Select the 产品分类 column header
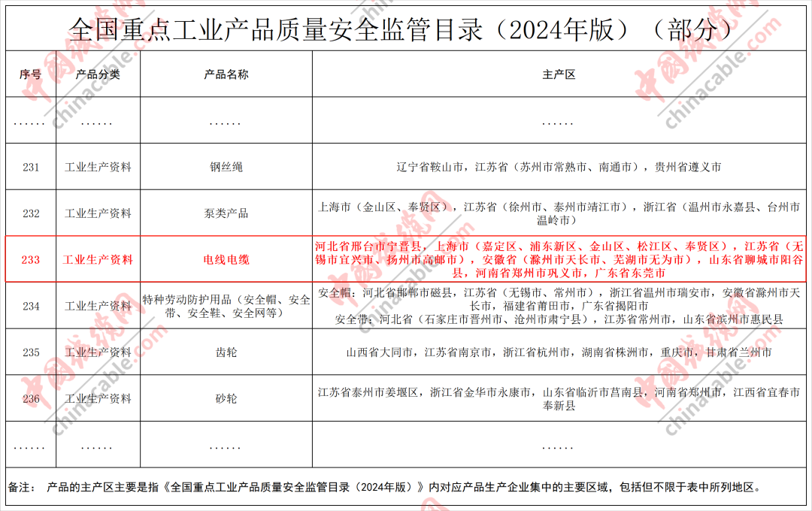The image size is (812, 511). tap(98, 74)
